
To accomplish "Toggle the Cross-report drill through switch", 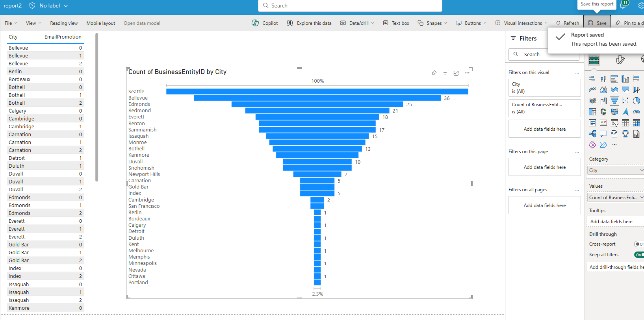I will pos(639,244).
